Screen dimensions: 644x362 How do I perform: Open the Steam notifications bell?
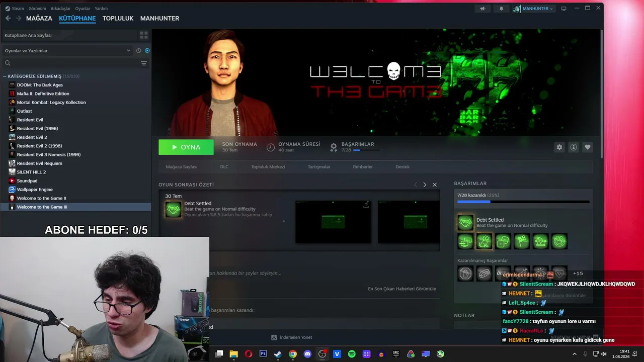tap(501, 9)
